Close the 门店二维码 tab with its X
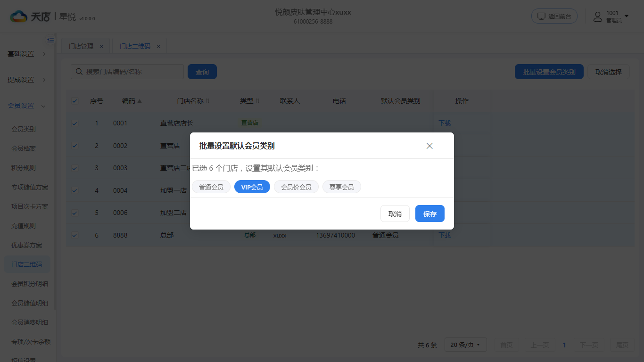Image resolution: width=644 pixels, height=362 pixels. coord(158,46)
